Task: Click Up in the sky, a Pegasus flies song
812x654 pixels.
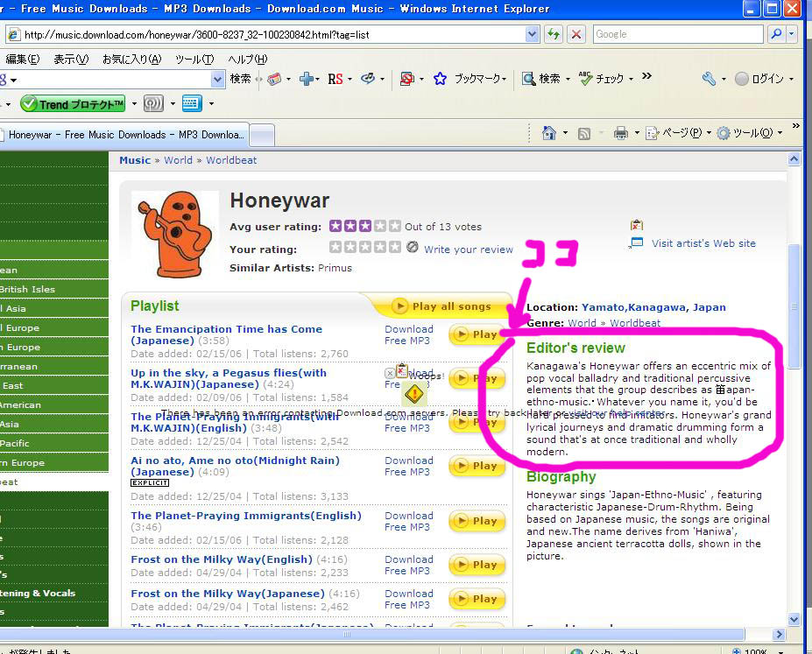Action: (229, 379)
